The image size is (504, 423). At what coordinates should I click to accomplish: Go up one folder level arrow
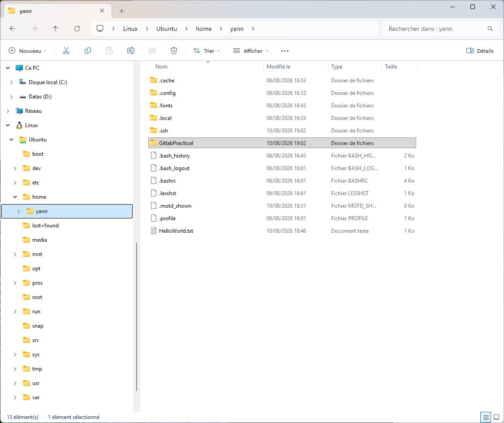point(55,29)
